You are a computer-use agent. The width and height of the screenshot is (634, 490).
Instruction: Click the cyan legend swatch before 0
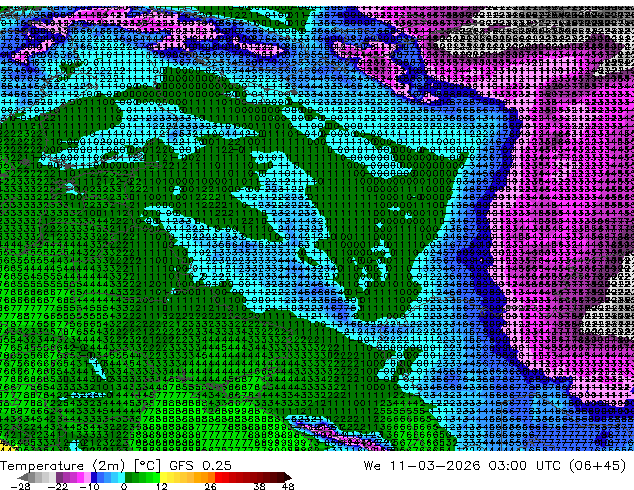coord(121,477)
